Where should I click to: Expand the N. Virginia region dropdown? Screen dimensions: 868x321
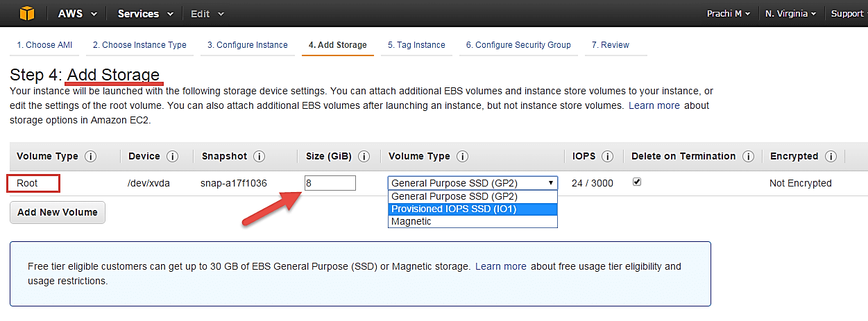794,13
